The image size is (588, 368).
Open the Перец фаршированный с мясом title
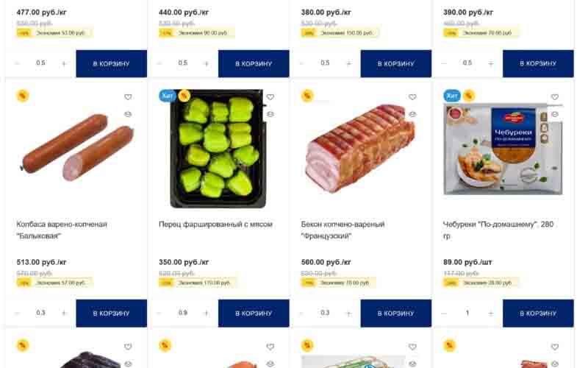(215, 224)
